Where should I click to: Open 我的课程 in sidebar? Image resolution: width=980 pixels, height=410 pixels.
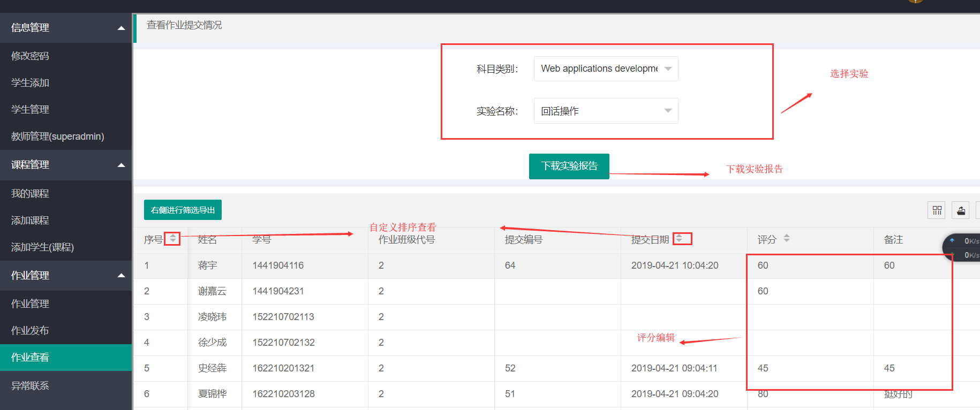point(30,193)
